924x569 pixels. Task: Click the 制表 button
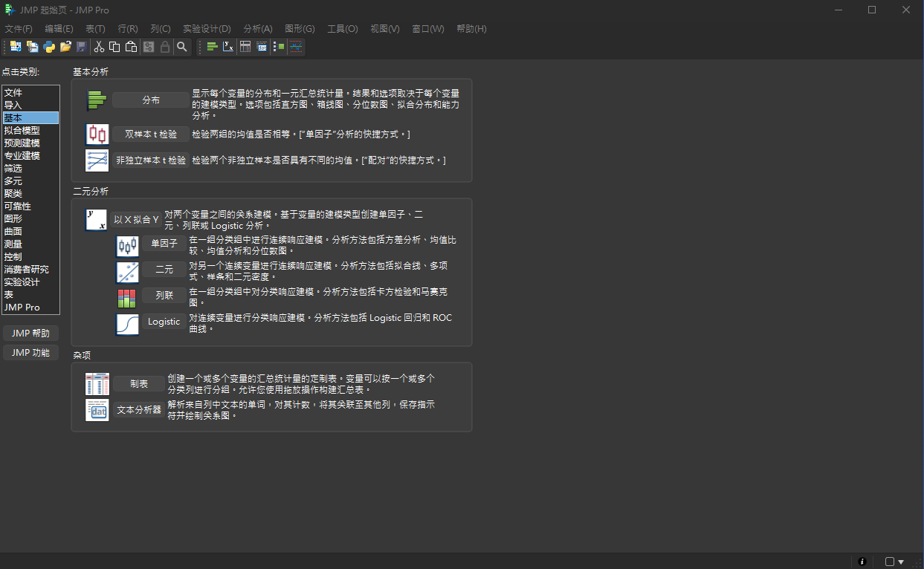click(139, 384)
